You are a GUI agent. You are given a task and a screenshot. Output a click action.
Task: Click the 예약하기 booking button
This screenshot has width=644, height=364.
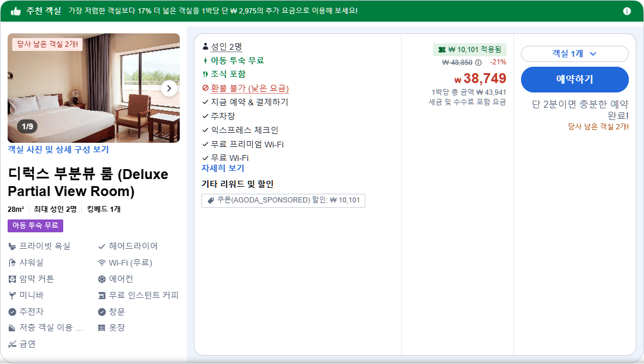pos(574,79)
